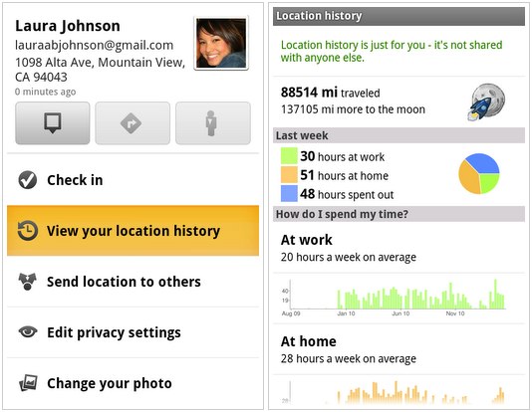Open Edit privacy settings
Screen dimensions: 532x412
(133, 332)
